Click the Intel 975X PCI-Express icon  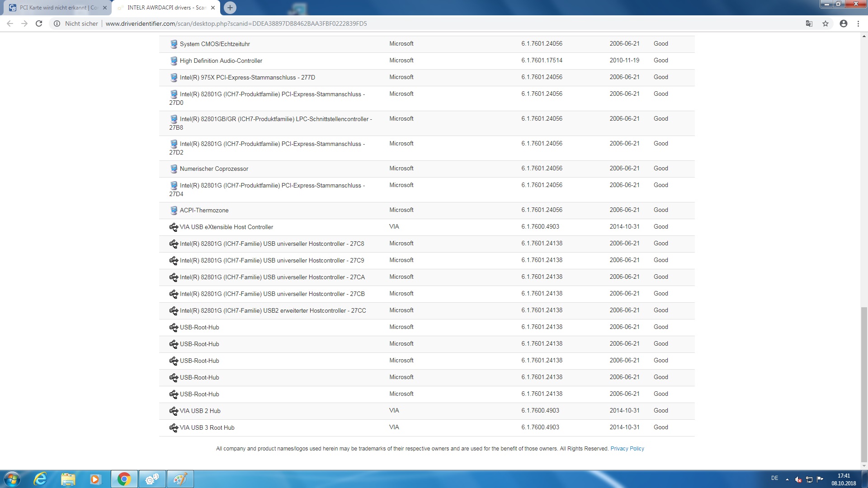click(174, 78)
